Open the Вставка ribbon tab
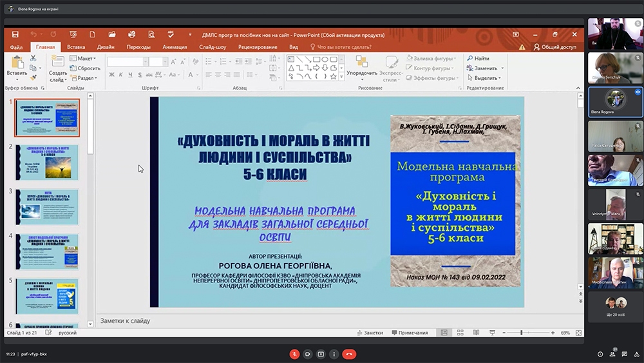This screenshot has width=644, height=363. tap(76, 47)
